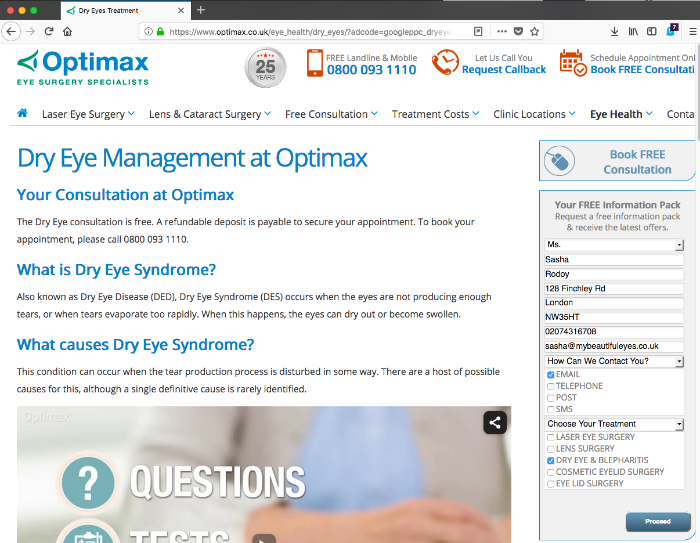Click the orange mobile phone icon
Viewport: 700px width, 543px height.
tap(315, 63)
